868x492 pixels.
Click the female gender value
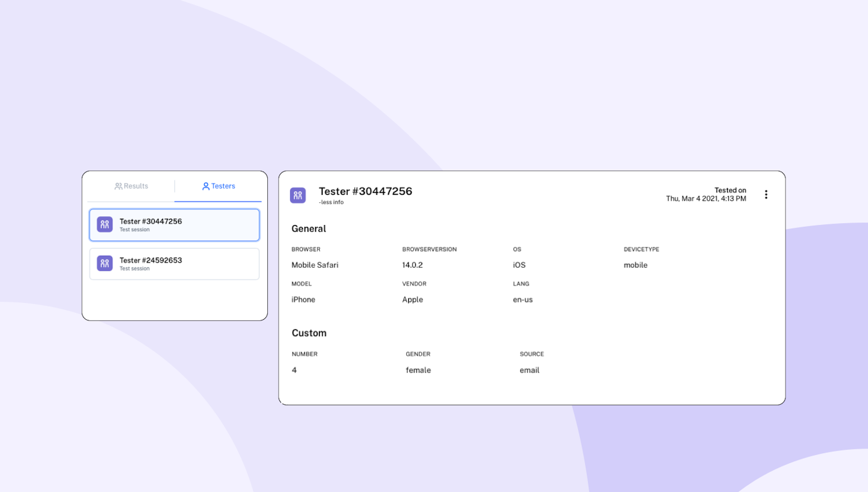[x=418, y=370]
